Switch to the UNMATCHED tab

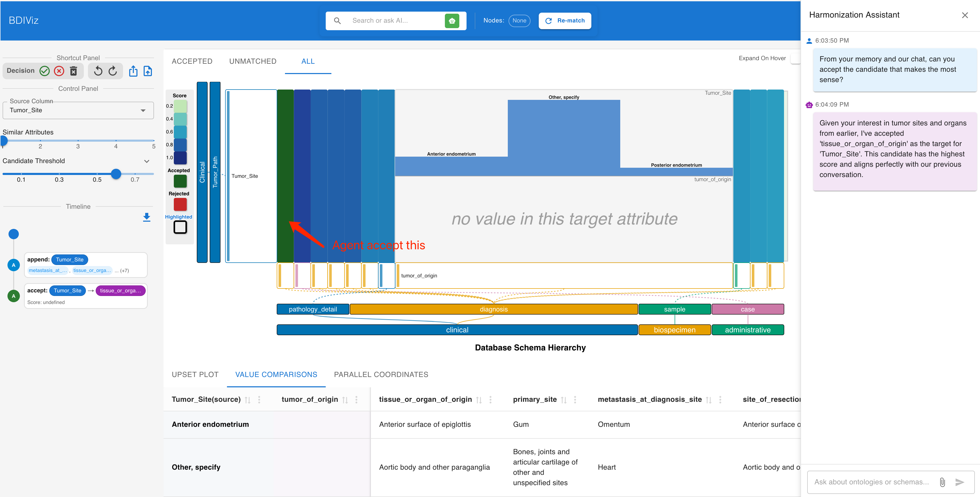tap(253, 61)
